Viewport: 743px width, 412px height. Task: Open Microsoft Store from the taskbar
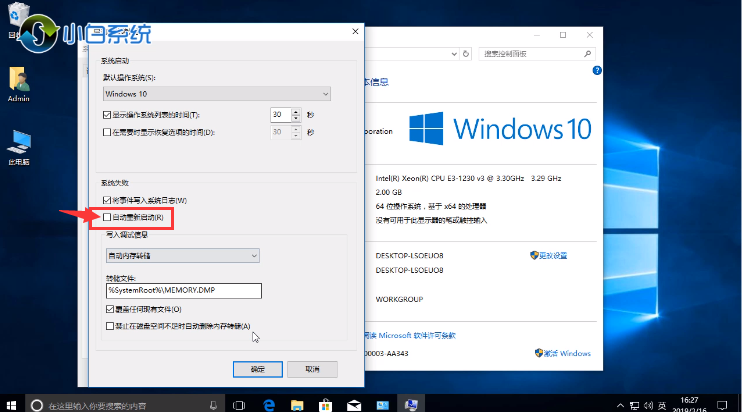(x=325, y=405)
